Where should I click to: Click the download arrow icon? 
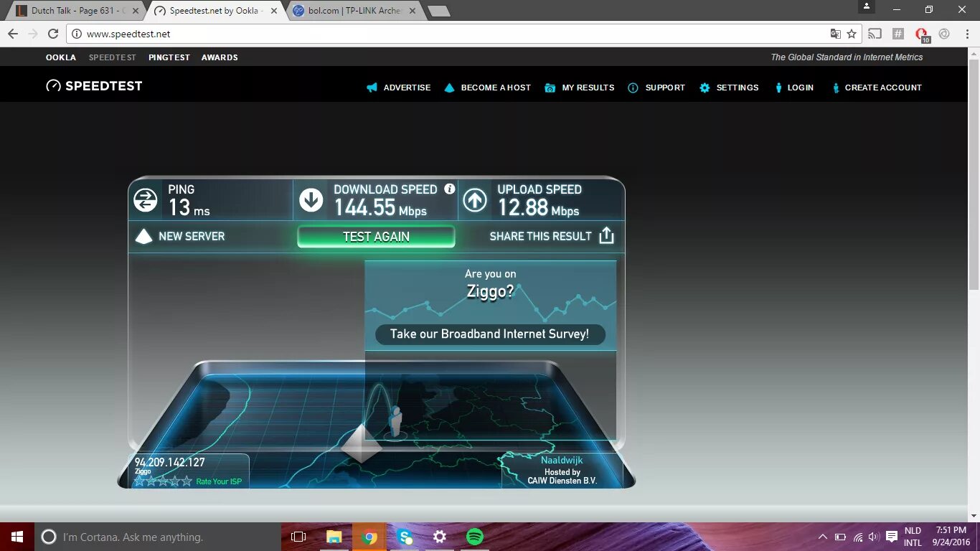pos(311,200)
